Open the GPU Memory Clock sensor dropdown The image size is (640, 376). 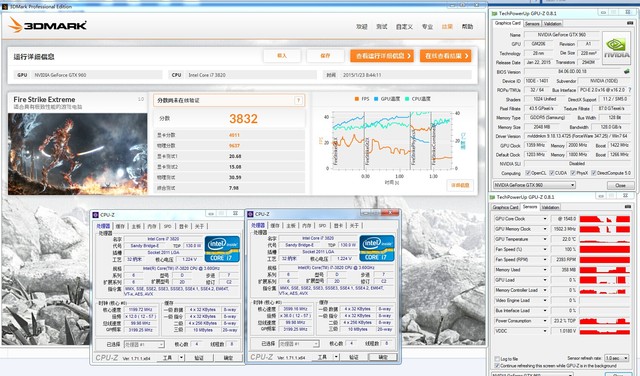click(544, 229)
